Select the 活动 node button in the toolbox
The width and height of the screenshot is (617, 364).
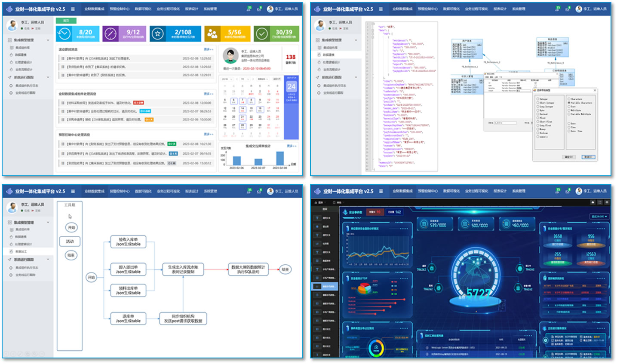(70, 242)
